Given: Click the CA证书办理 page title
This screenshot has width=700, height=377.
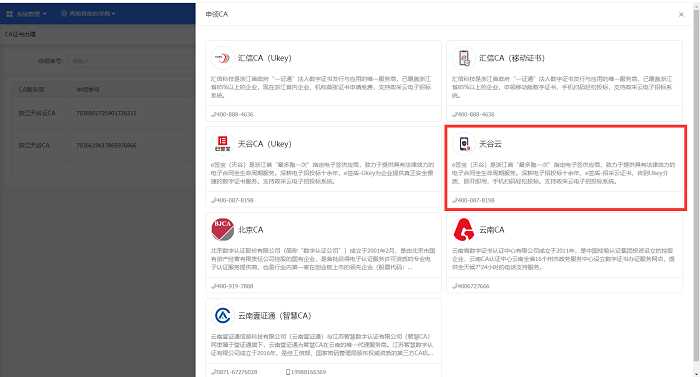Looking at the screenshot, I should [x=20, y=34].
